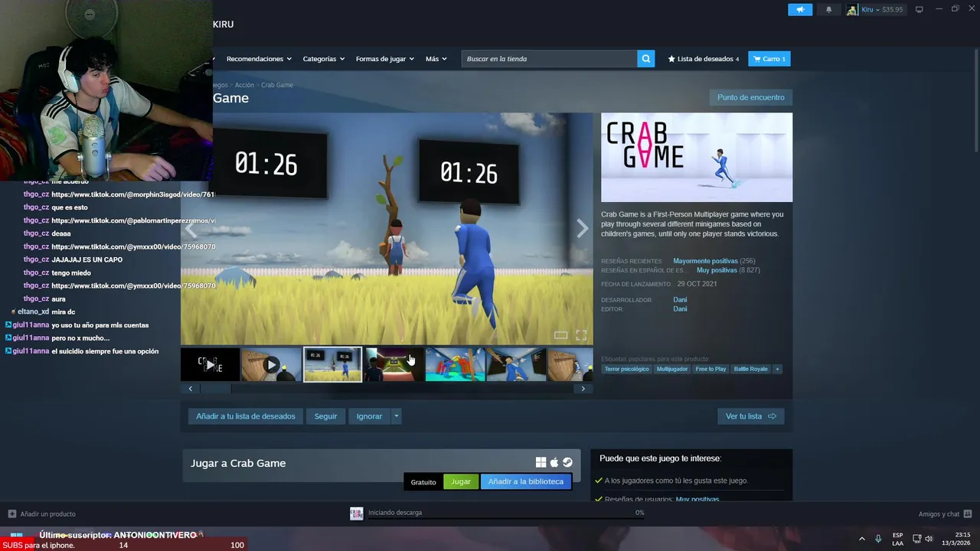Toggle theater mode on media viewer
The width and height of the screenshot is (980, 551).
(560, 335)
